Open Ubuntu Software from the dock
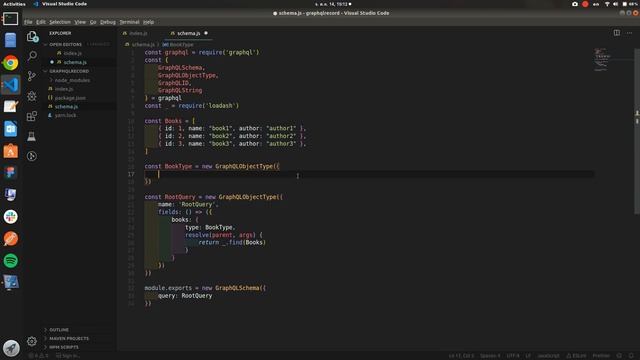 [x=11, y=151]
